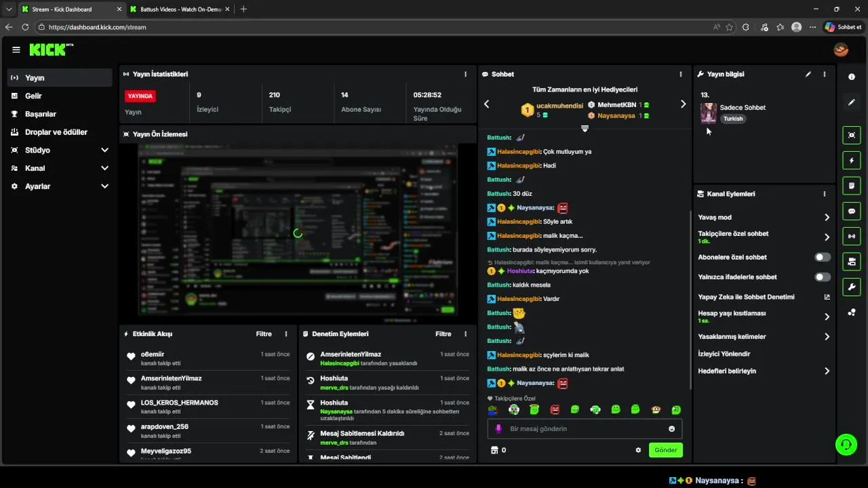This screenshot has height=488, width=868.
Task: Open Yavaş mod options
Action: 764,218
